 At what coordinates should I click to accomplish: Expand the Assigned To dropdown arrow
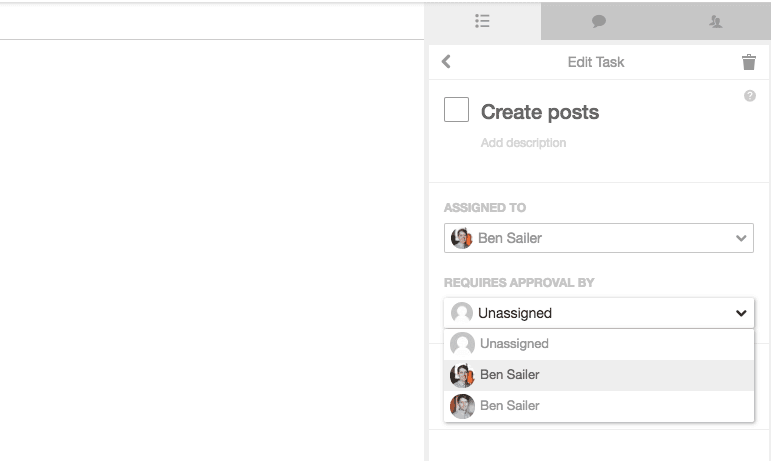click(x=741, y=238)
